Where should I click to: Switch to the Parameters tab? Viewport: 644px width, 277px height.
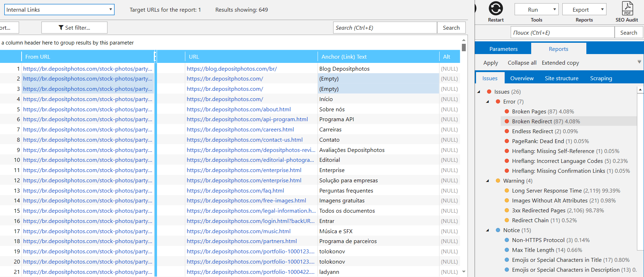coord(503,49)
